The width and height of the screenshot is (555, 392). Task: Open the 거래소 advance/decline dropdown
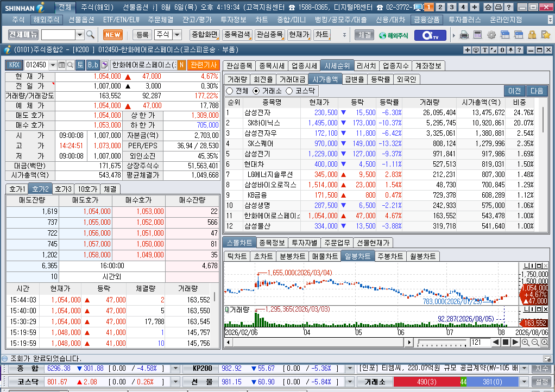524,382
